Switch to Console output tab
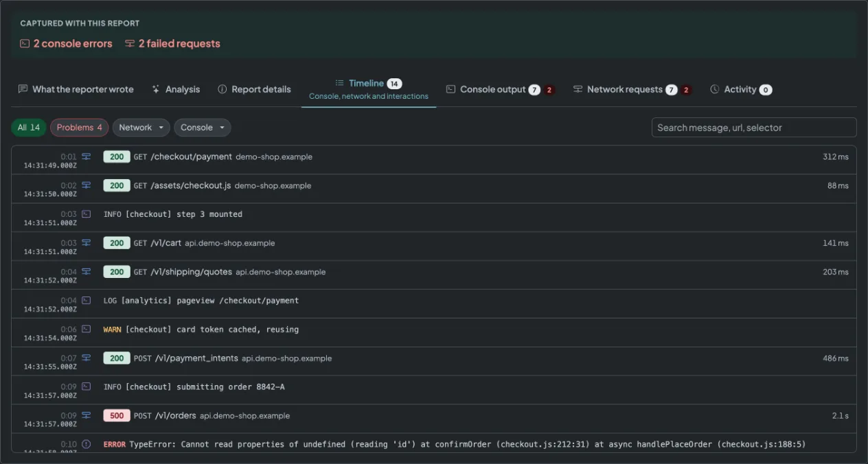Screen dimensions: 868x464 click(500, 89)
